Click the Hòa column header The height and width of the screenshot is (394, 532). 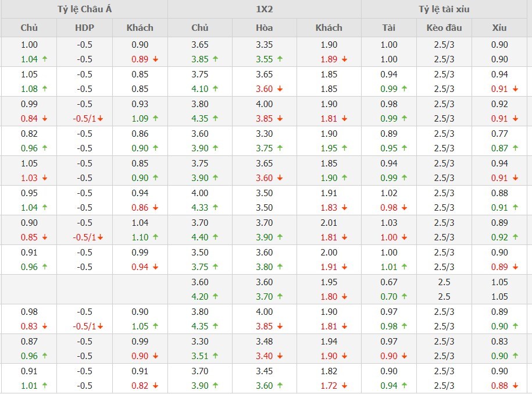265,28
